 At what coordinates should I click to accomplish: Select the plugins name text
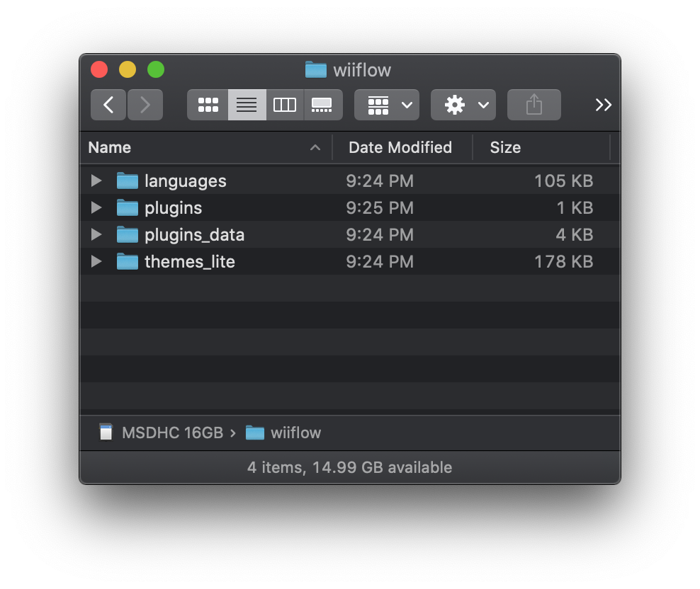pos(173,208)
